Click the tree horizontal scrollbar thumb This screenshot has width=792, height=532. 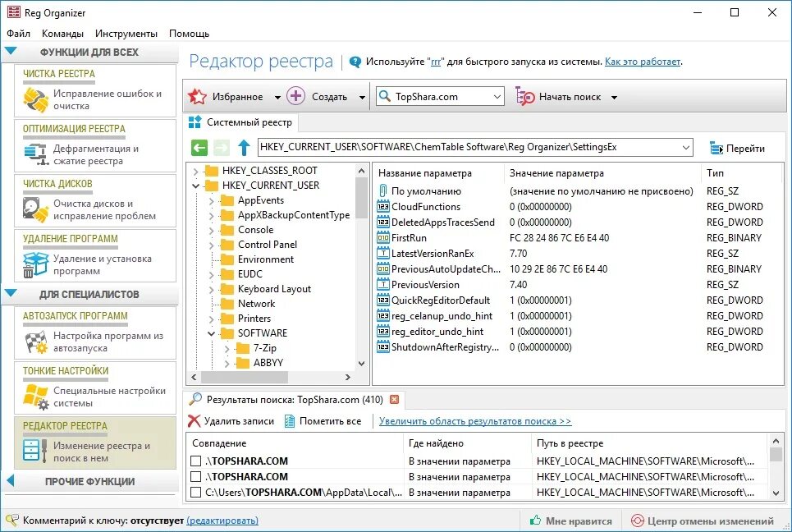pos(245,378)
